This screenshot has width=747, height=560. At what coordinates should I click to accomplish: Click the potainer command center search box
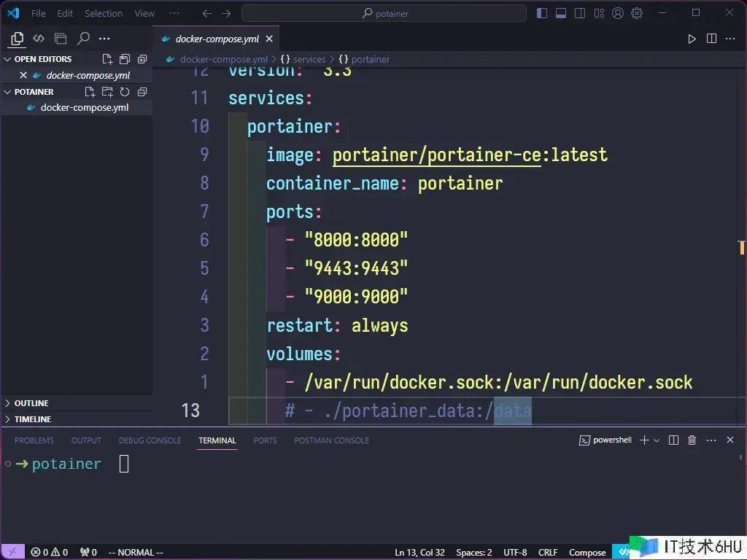click(384, 13)
